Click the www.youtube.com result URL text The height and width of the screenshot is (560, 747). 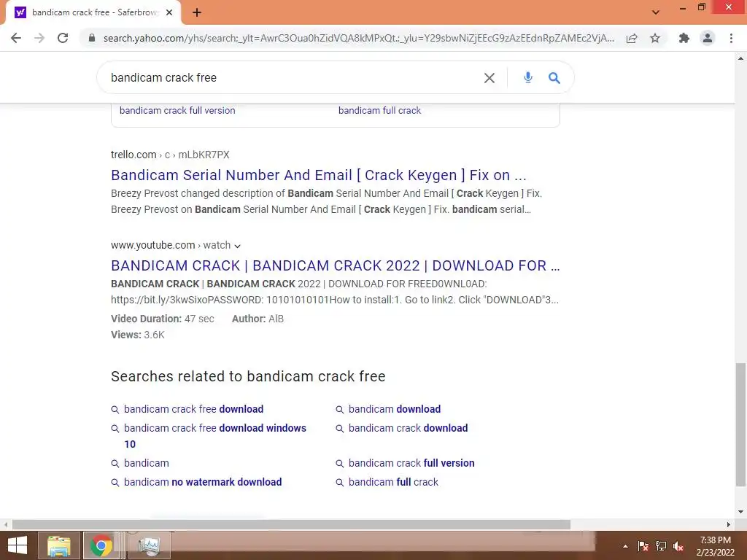point(171,245)
